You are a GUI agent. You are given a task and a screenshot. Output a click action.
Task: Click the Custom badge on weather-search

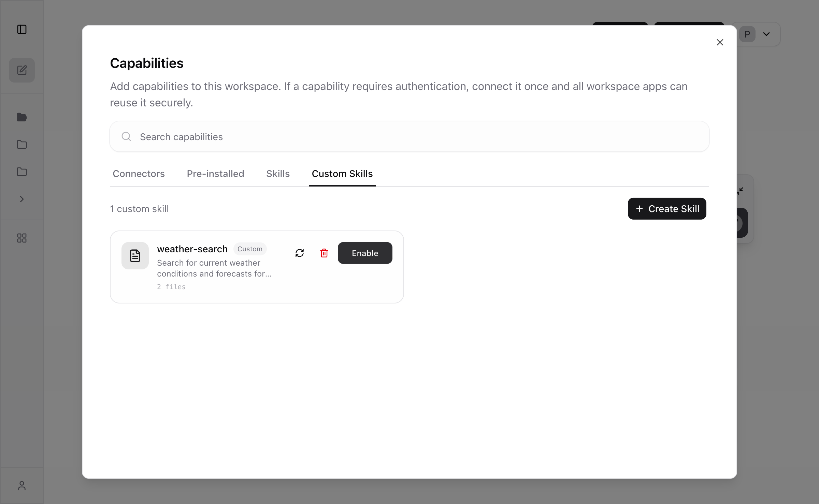[250, 249]
